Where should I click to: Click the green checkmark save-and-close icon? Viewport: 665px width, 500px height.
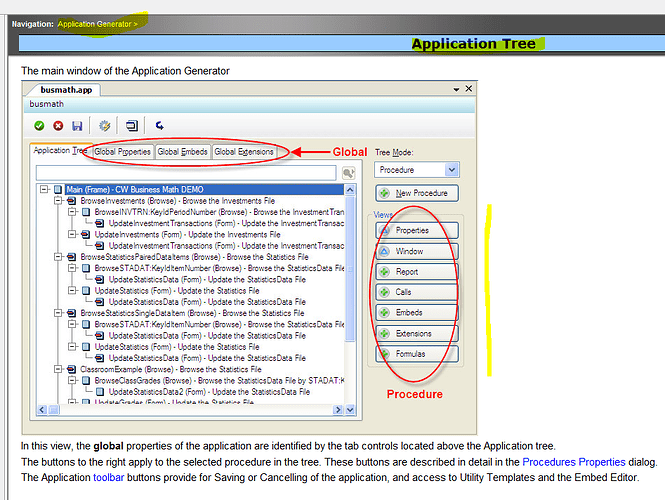(x=39, y=126)
